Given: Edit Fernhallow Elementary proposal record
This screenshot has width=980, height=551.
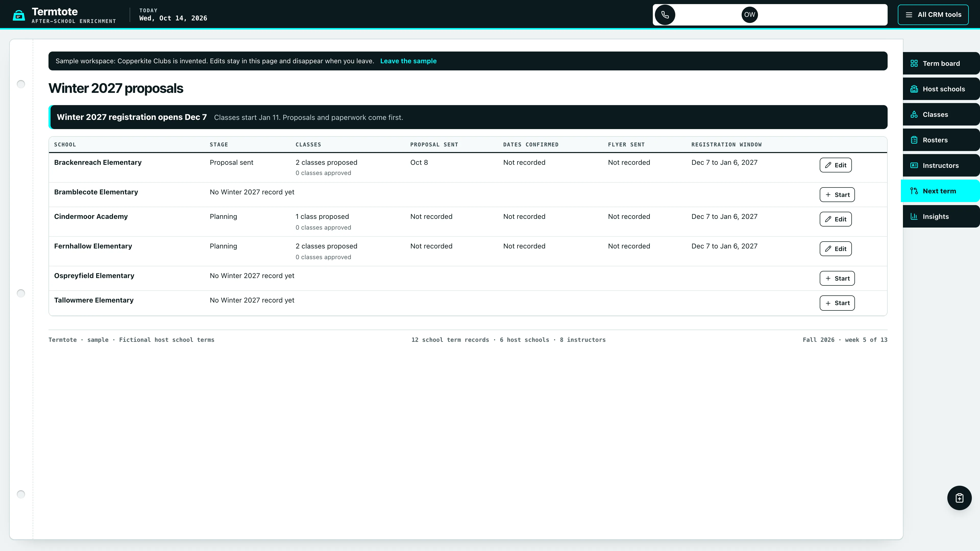Looking at the screenshot, I should click(x=836, y=249).
